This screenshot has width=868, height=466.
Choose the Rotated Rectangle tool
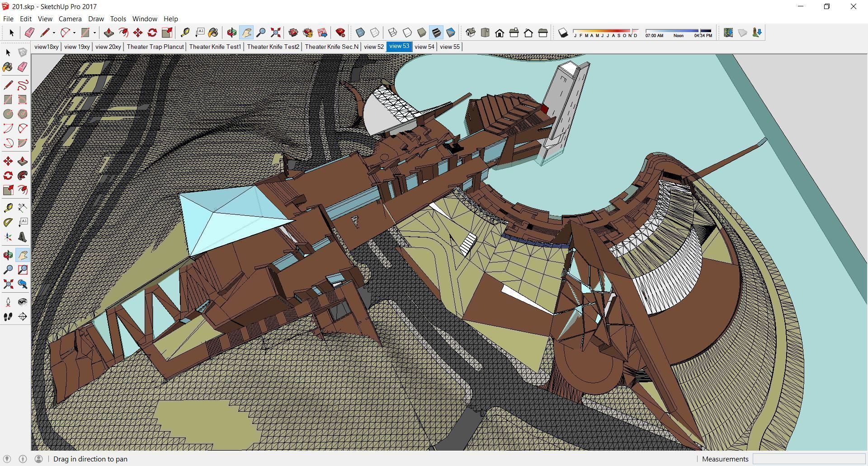point(23,100)
